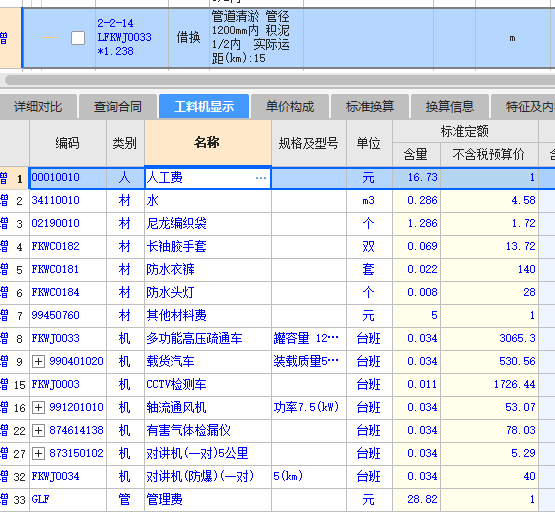This screenshot has height=528, width=555.
Task: Select code cell FKWC0181
Action: click(x=68, y=270)
